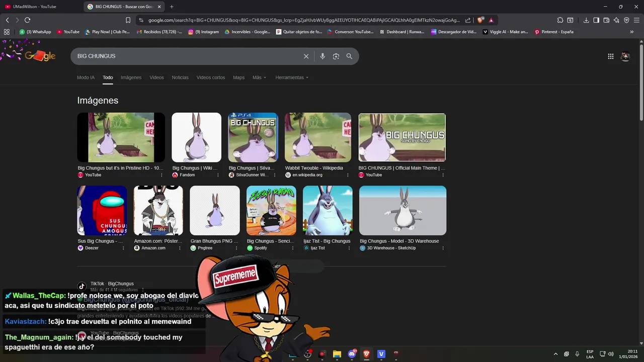
Task: Close the BIG CHUNGUS browser tab
Action: coord(159,7)
